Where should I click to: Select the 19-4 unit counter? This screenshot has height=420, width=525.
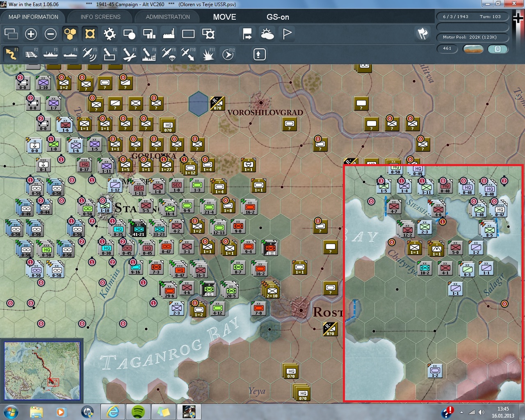tap(270, 248)
